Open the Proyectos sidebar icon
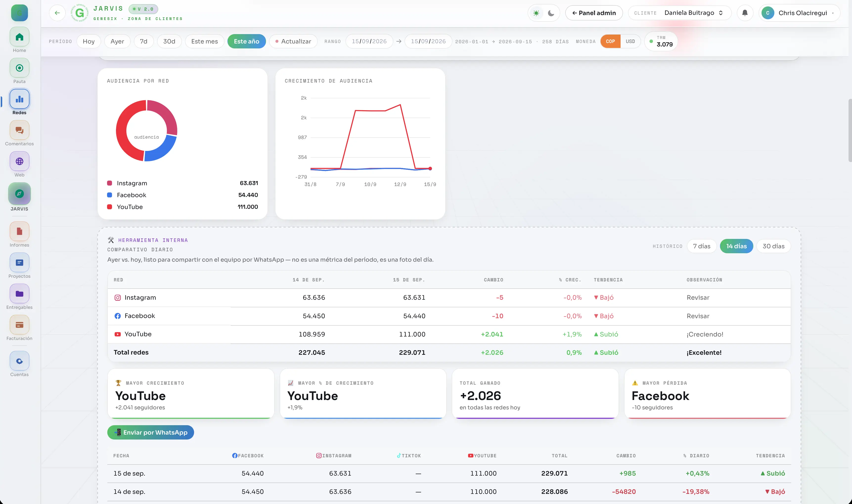This screenshot has width=852, height=504. [19, 263]
